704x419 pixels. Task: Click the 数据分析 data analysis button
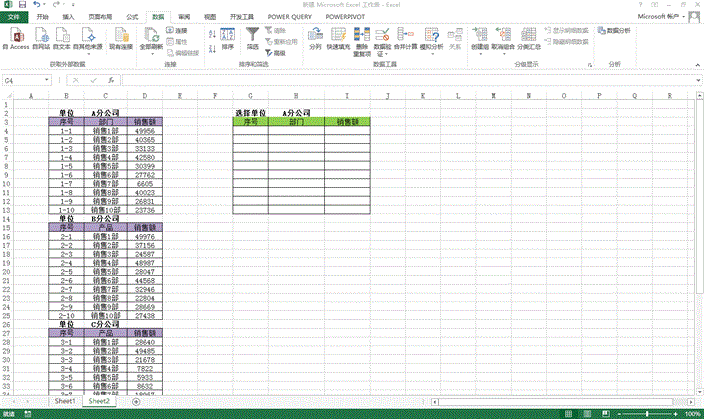(x=615, y=31)
